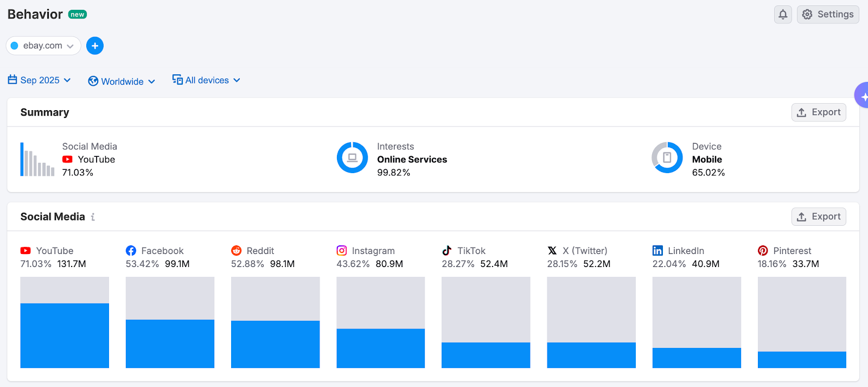Click the purple sparkle assistant button

pos(863,96)
